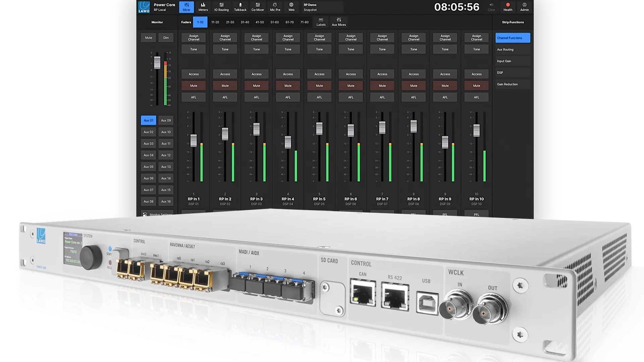Switch to fader bank 21-30
The height and width of the screenshot is (362, 644).
tap(230, 22)
